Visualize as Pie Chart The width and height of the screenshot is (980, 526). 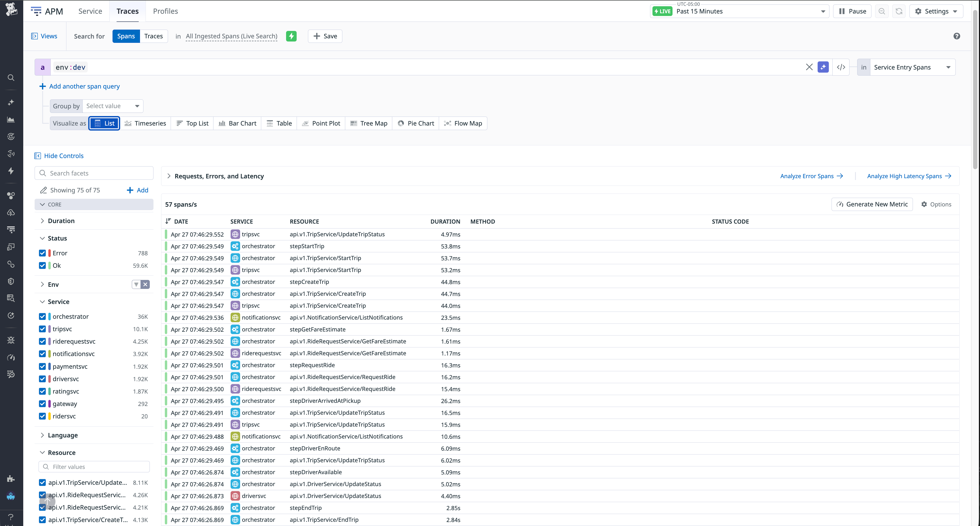click(416, 123)
